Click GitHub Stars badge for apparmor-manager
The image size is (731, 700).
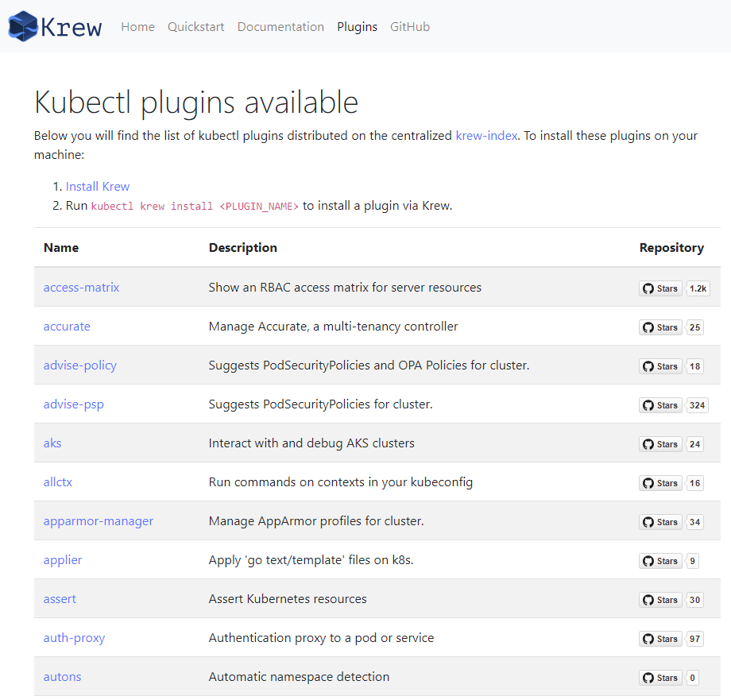click(x=660, y=522)
